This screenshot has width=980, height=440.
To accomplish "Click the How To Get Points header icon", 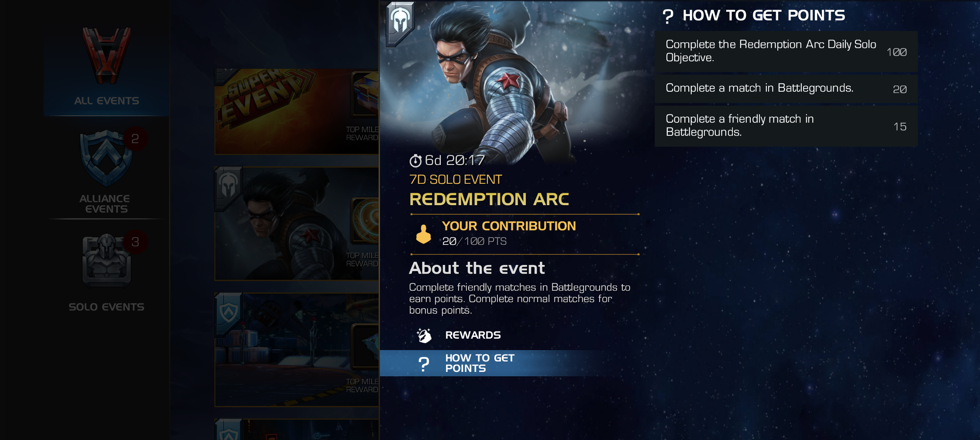I will pyautogui.click(x=668, y=16).
